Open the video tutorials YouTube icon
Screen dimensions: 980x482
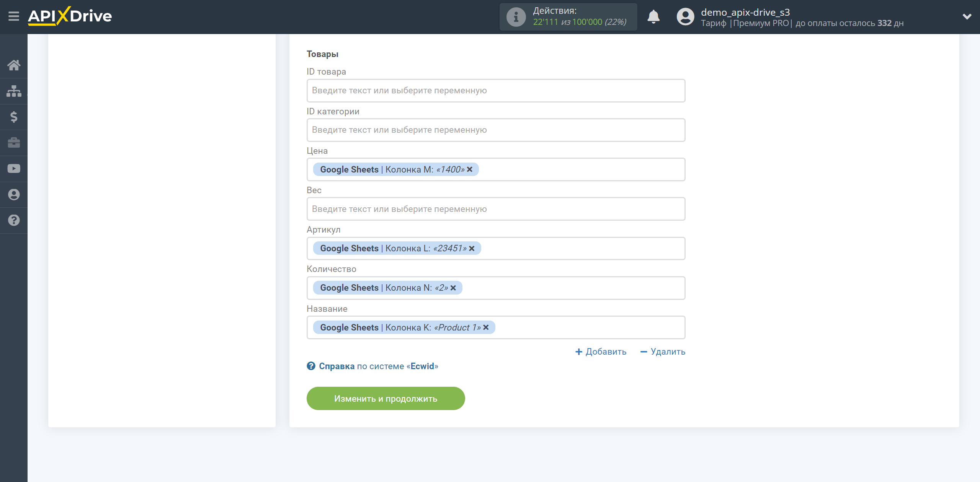click(x=14, y=169)
